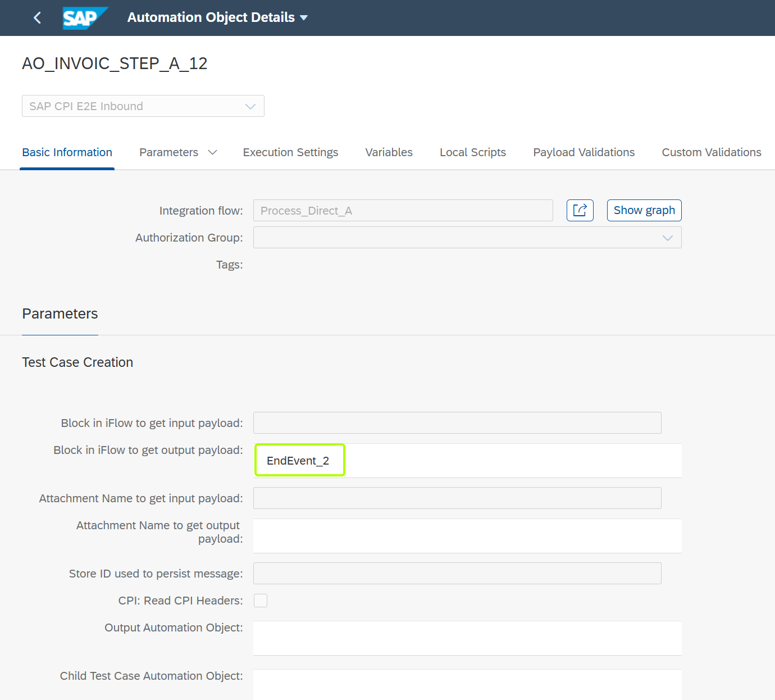Click the SAP logo

[x=85, y=18]
